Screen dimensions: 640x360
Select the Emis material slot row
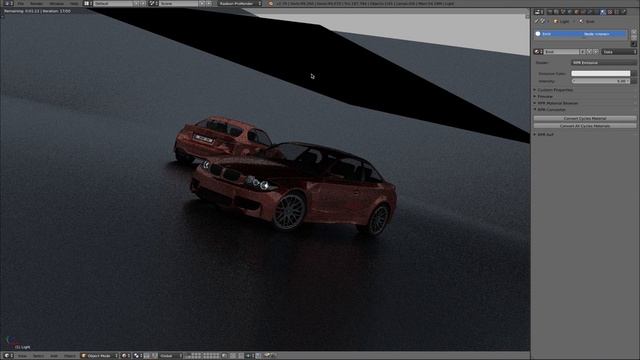(x=581, y=34)
